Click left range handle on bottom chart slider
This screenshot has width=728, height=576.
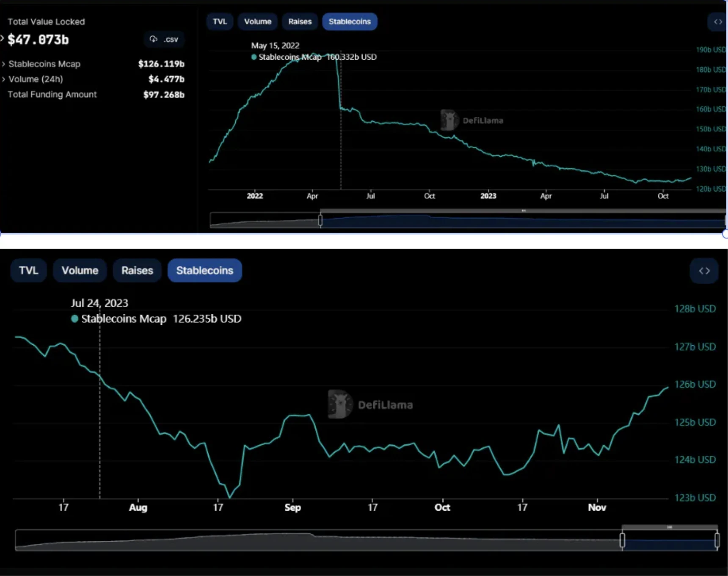point(622,540)
